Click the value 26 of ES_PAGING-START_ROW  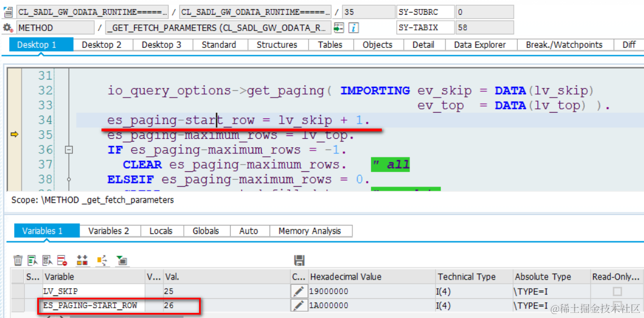227,306
